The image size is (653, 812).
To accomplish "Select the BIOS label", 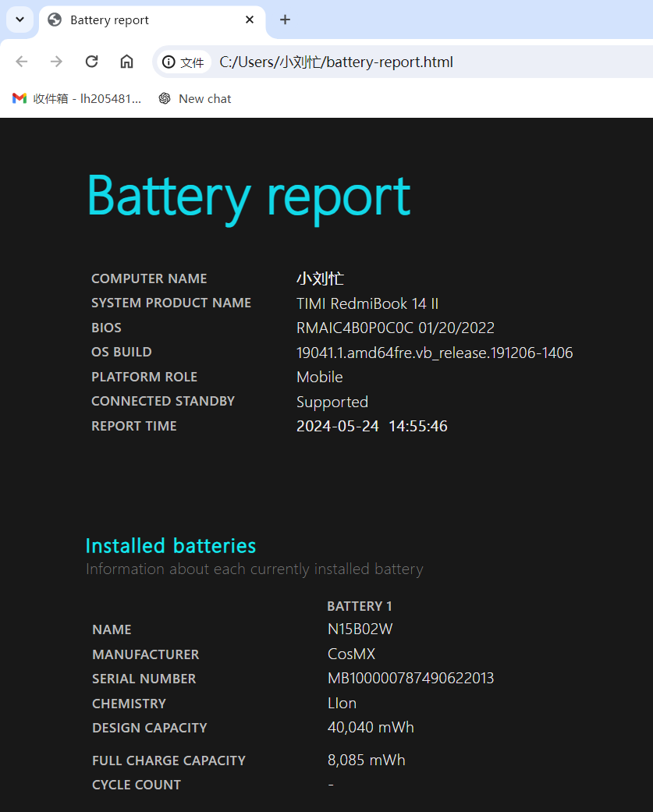I will tap(106, 328).
